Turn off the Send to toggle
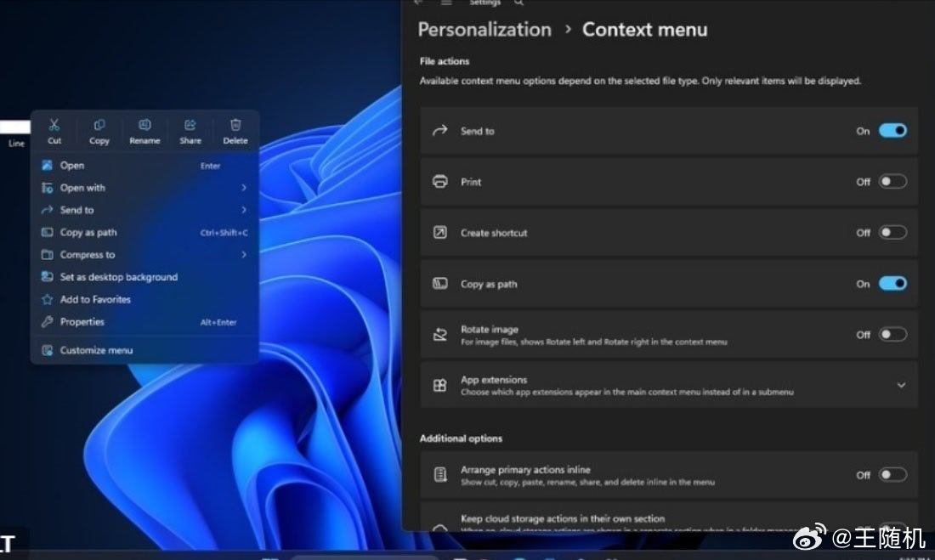 (x=892, y=131)
